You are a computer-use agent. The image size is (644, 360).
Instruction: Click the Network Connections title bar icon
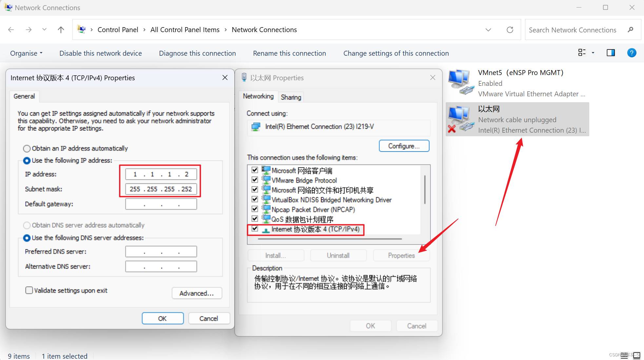tap(8, 7)
